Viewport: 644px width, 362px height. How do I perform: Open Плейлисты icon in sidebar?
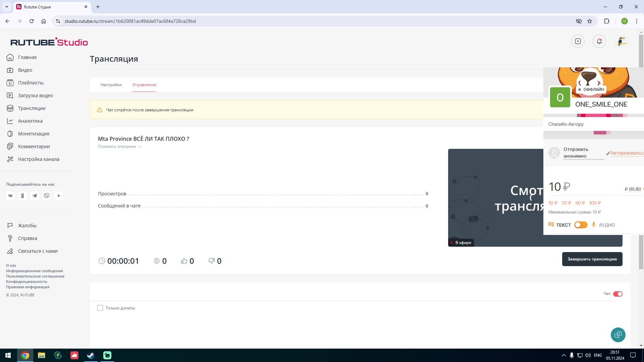[x=10, y=83]
